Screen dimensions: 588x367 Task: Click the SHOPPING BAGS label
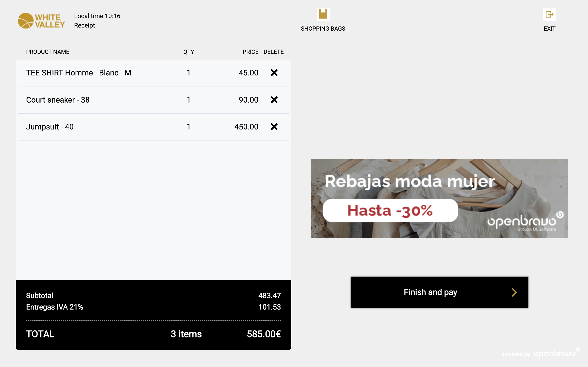(x=323, y=29)
